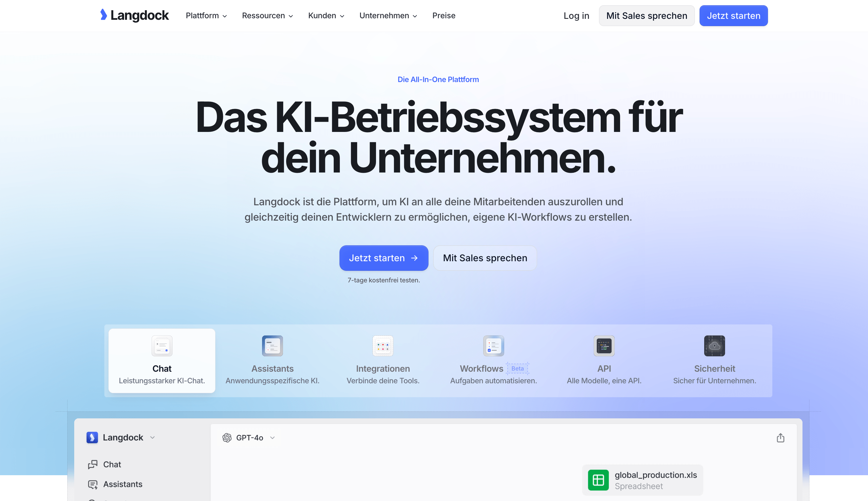Expand the Ressourcen navigation dropdown
Viewport: 868px width, 501px height.
pos(267,15)
